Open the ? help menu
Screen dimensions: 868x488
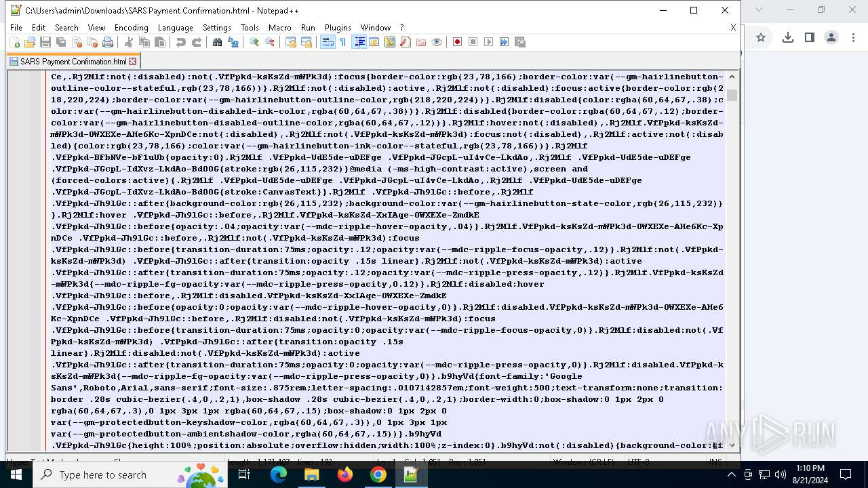[x=402, y=28]
